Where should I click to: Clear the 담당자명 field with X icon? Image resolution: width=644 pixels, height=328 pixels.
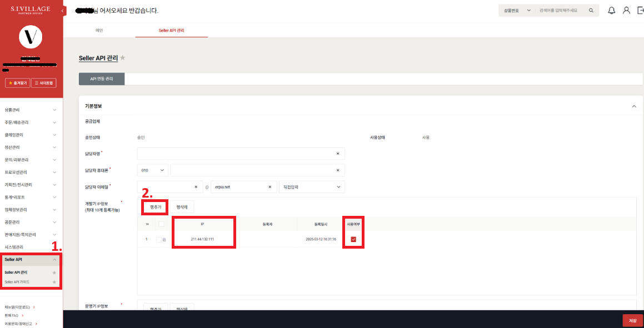click(x=338, y=153)
